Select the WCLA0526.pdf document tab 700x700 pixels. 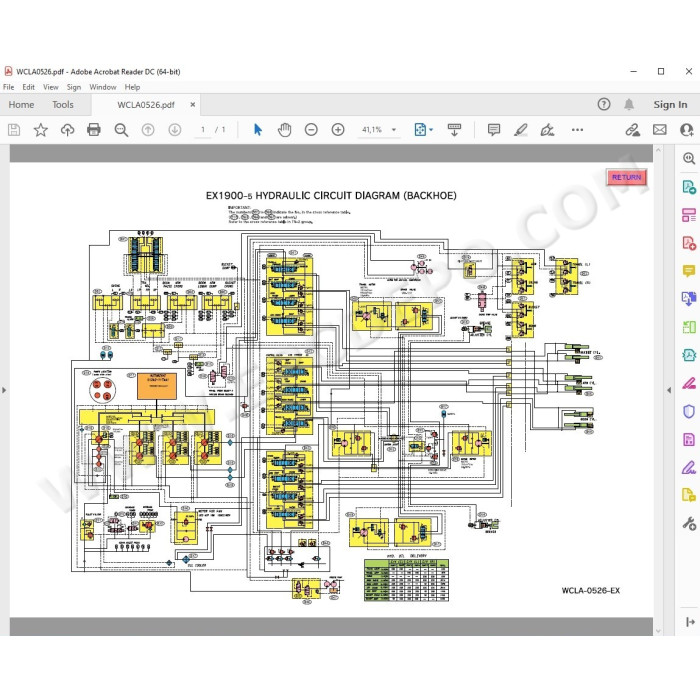(146, 105)
